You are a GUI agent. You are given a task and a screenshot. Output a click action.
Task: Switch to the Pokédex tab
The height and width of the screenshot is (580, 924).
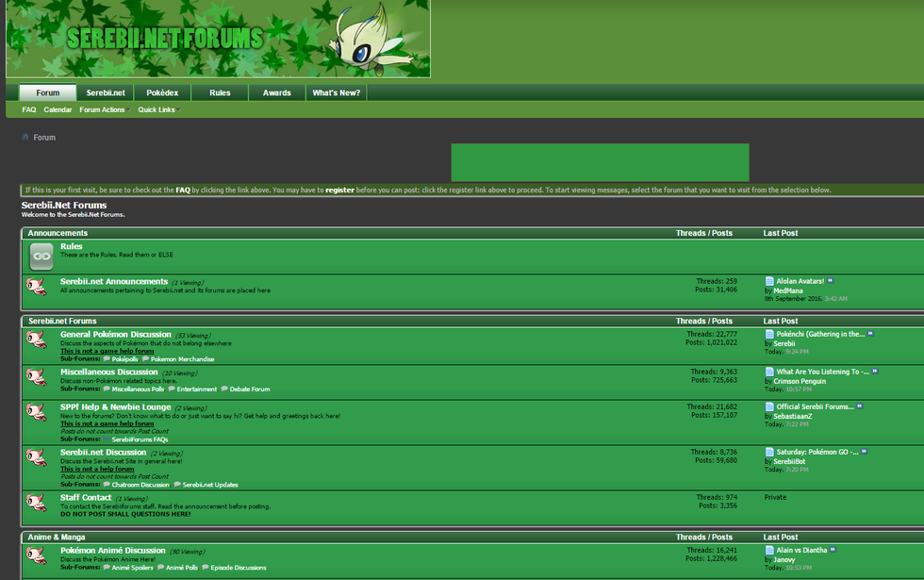coord(161,92)
